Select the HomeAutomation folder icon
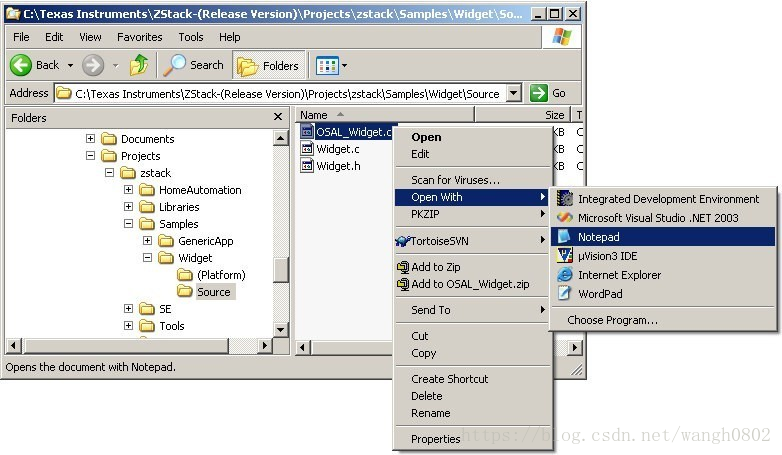Viewport: 782px width, 455px height. [147, 190]
